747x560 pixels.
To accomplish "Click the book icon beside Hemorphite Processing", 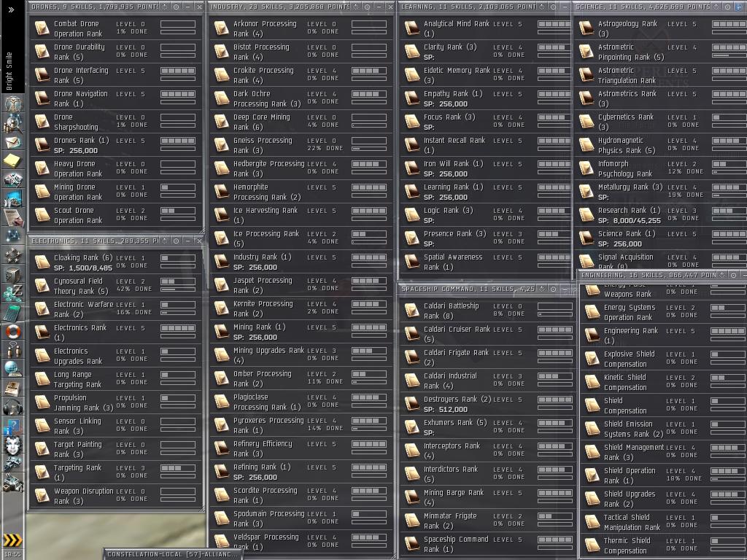I will pos(222,192).
